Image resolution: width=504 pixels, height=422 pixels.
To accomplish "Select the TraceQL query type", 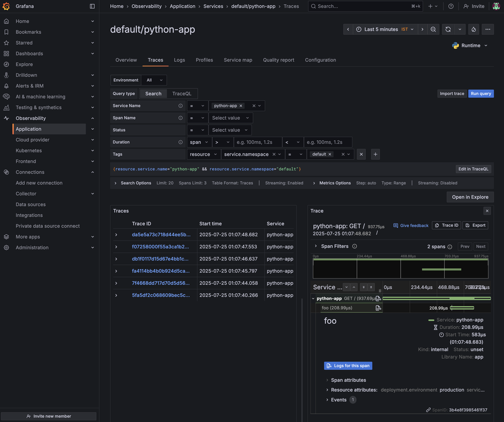I will pyautogui.click(x=182, y=93).
